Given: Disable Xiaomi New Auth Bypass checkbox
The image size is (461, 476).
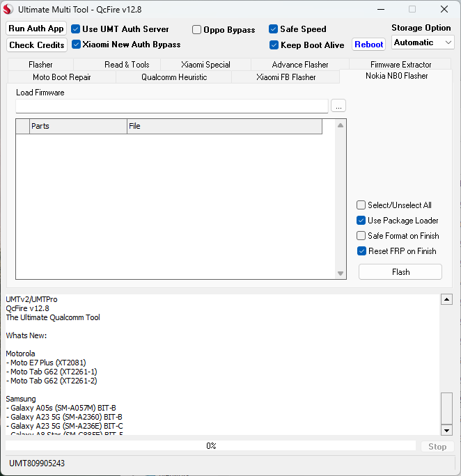Looking at the screenshot, I should [76, 45].
